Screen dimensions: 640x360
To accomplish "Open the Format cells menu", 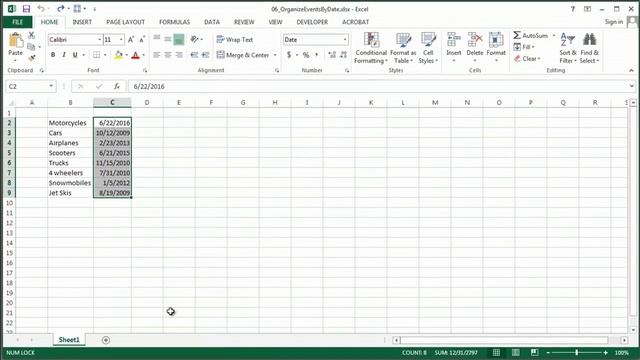I will (496, 48).
